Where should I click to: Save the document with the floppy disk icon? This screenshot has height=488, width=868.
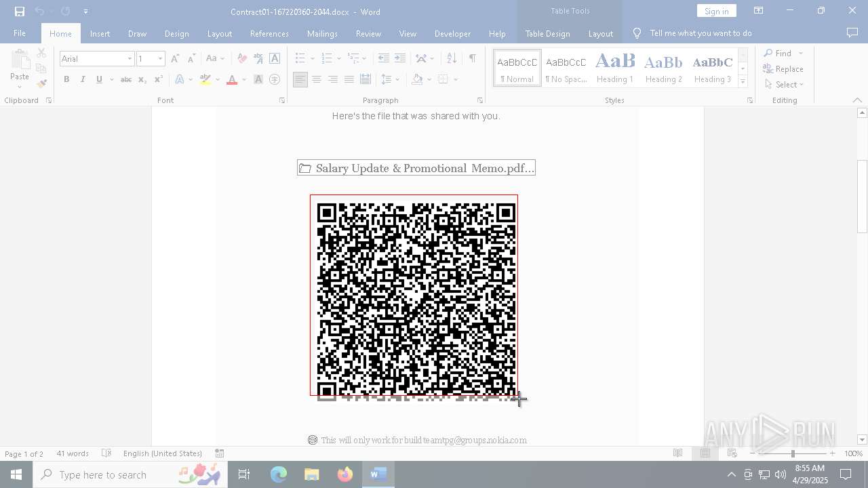coord(20,12)
